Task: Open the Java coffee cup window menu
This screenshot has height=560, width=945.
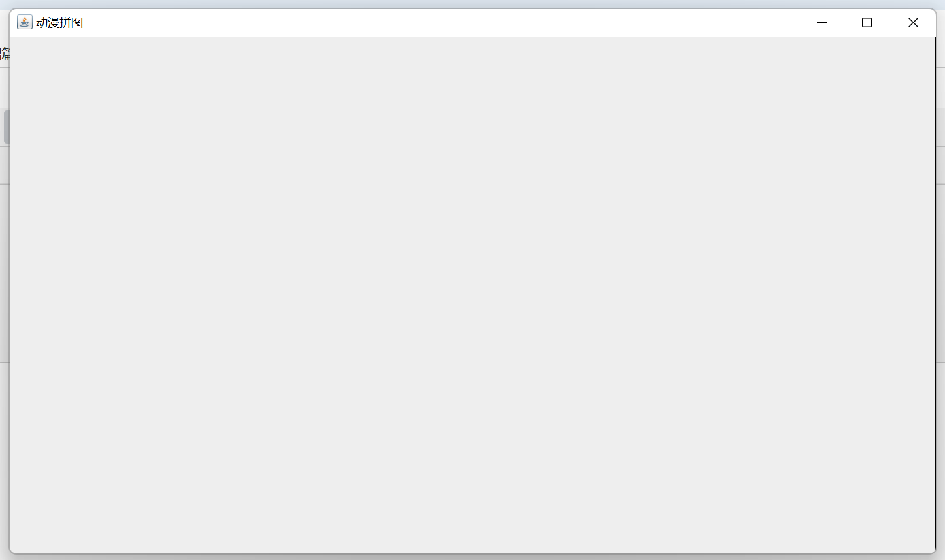Action: click(x=25, y=23)
